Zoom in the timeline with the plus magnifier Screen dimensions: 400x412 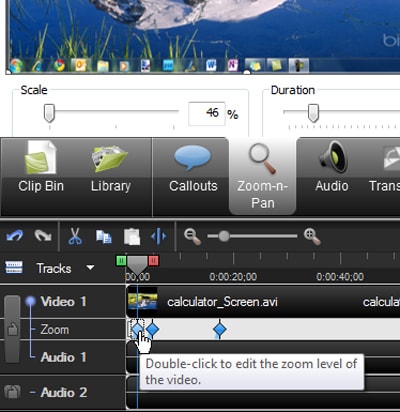(x=312, y=237)
